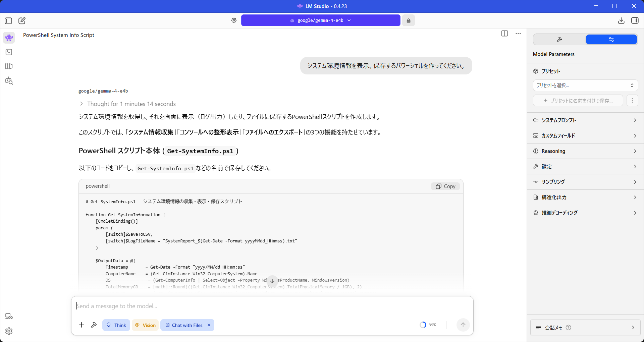Open the Discover search icon in left rail
Viewport: 644px width, 342px height.
click(x=9, y=81)
